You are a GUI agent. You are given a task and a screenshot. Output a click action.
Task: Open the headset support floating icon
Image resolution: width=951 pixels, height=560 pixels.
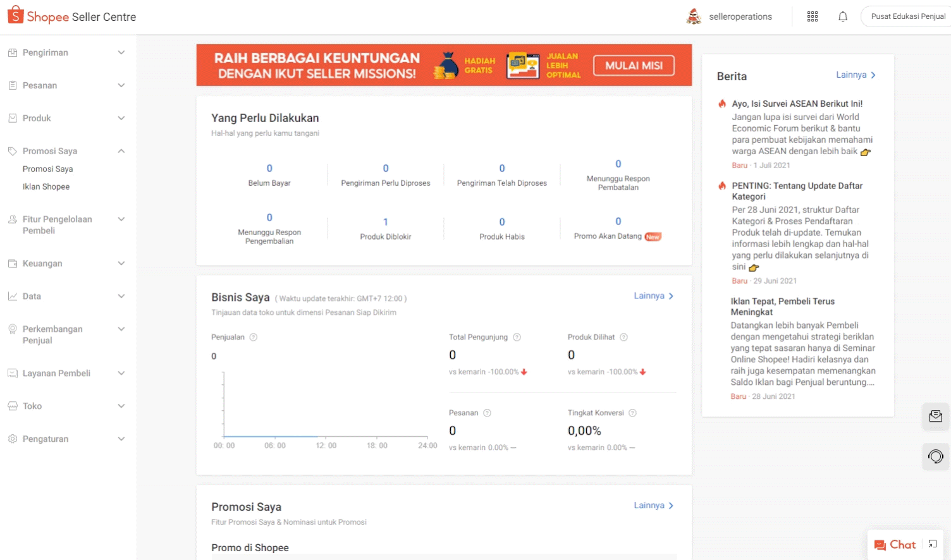pos(935,456)
